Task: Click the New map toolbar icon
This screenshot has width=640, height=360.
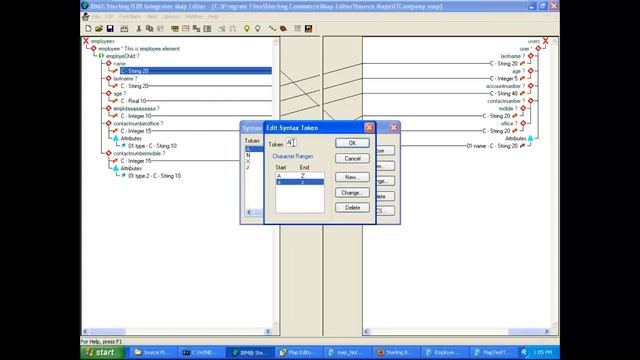Action: (88, 29)
